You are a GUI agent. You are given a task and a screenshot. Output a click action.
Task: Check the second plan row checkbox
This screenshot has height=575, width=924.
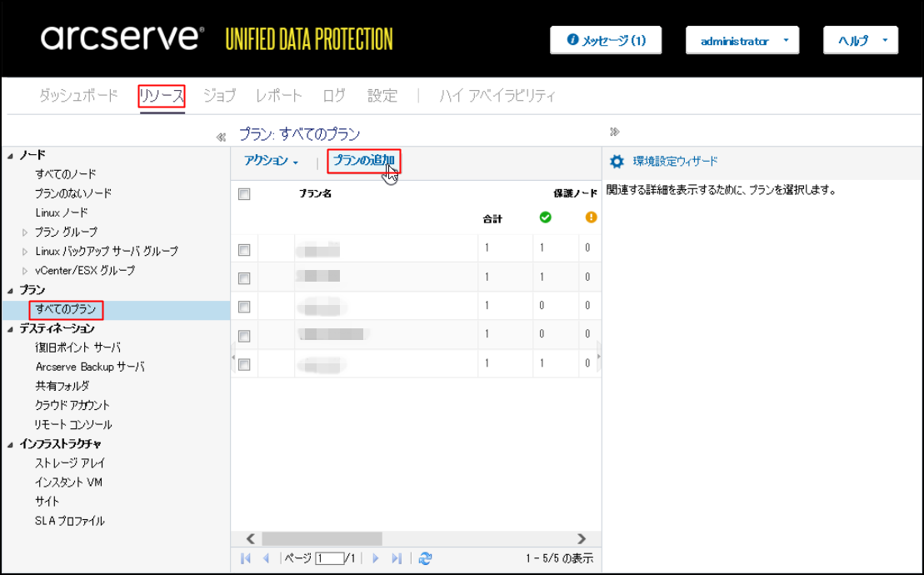pyautogui.click(x=244, y=277)
